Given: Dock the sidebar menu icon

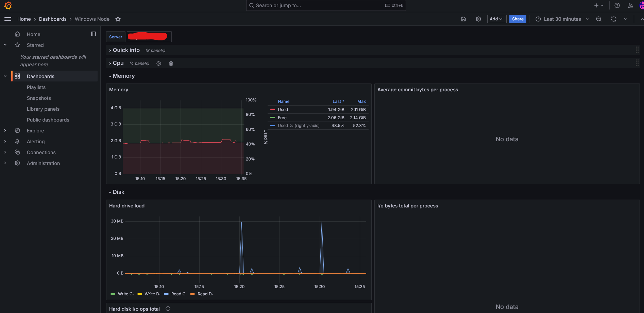Looking at the screenshot, I should [94, 34].
